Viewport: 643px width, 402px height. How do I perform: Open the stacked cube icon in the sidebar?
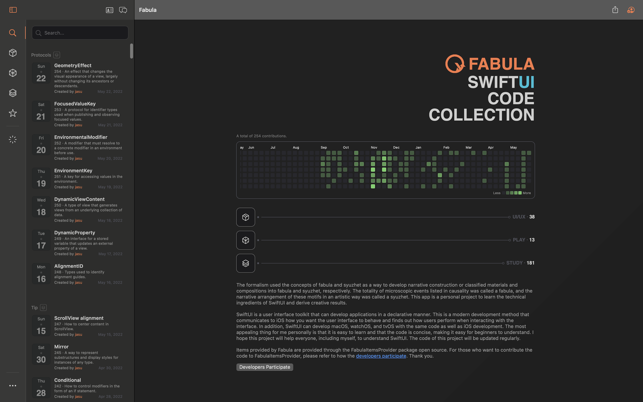(13, 93)
